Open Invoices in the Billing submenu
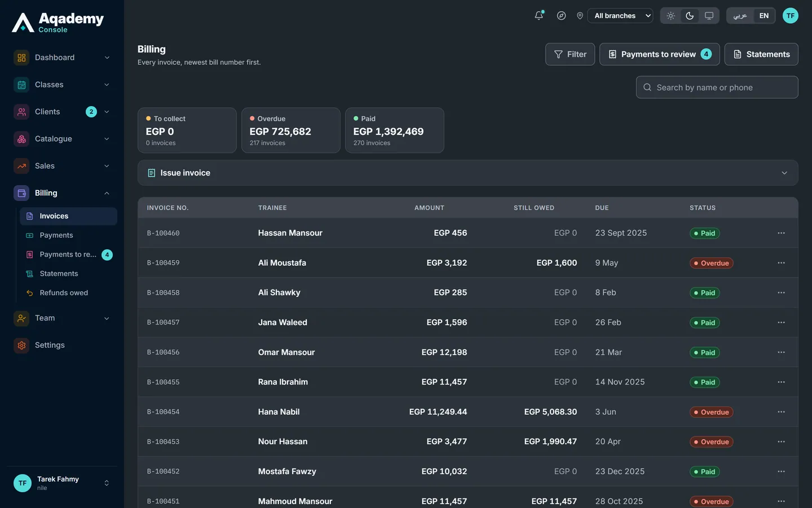This screenshot has height=508, width=812. [x=68, y=216]
